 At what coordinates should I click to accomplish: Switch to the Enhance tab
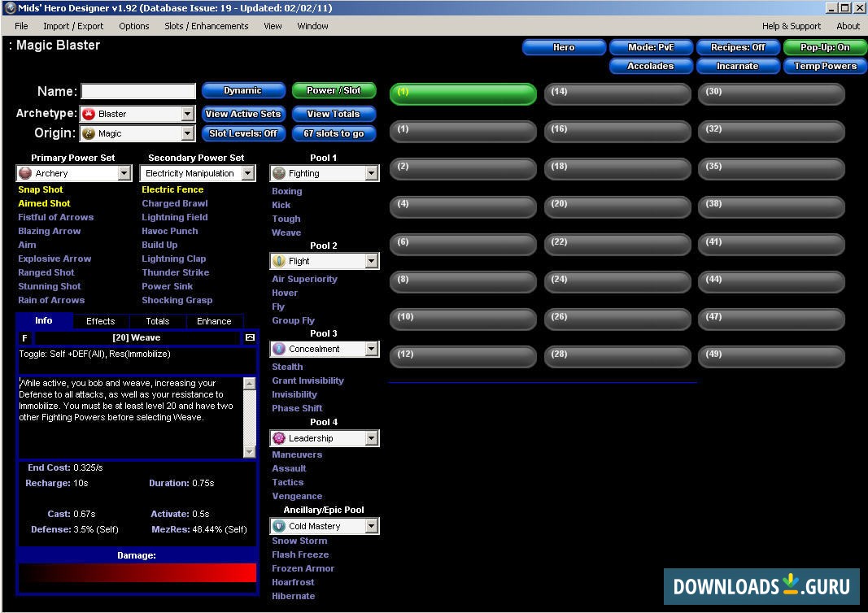pos(214,321)
